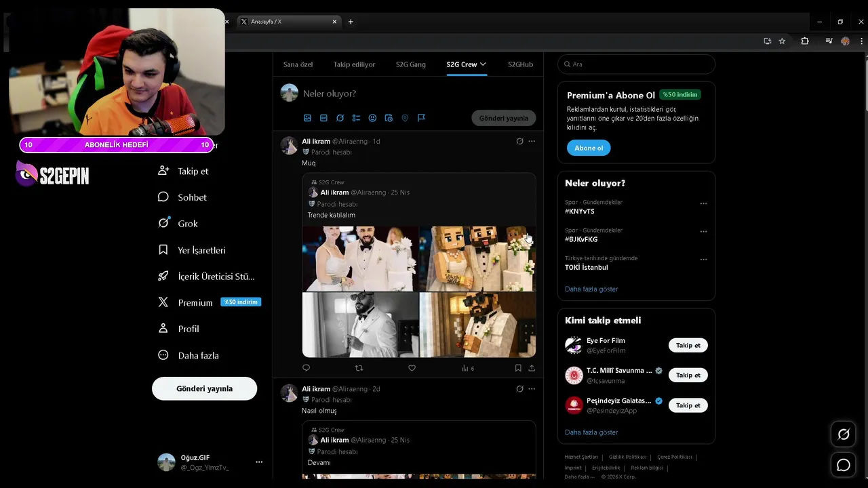Open emoji picker in composer
Viewport: 868px width, 488px height.
(x=372, y=118)
